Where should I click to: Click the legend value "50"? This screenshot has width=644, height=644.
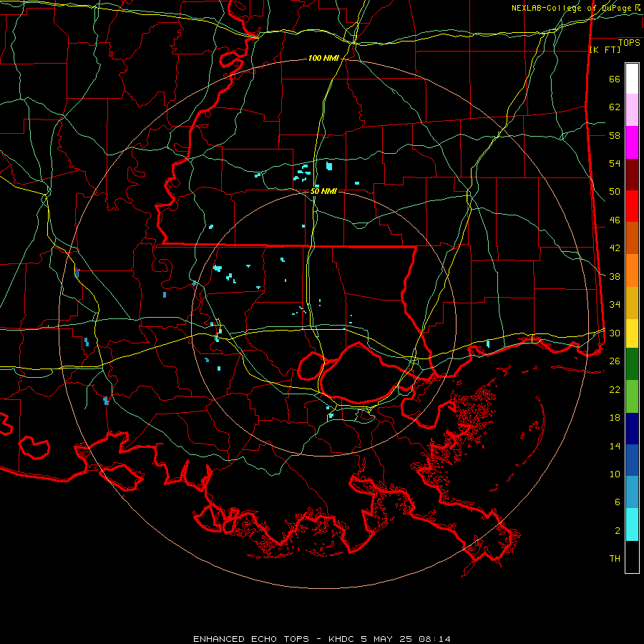tap(615, 192)
